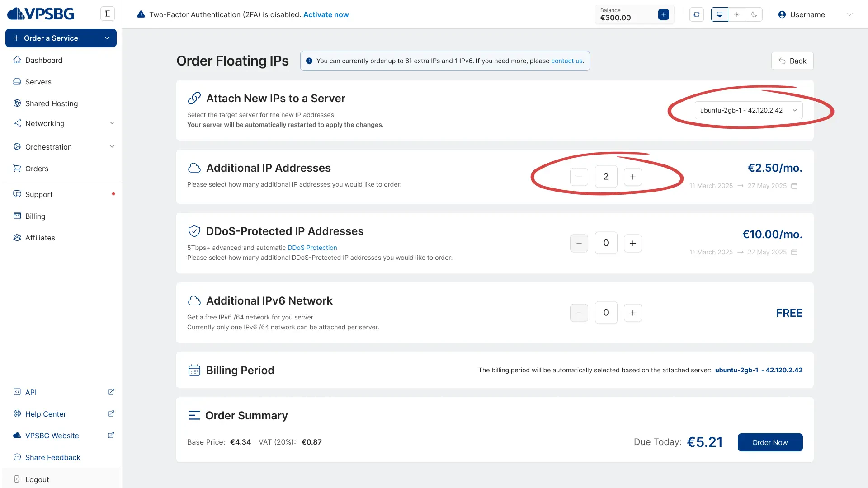This screenshot has width=868, height=488.
Task: Increase additional IP addresses count
Action: pyautogui.click(x=632, y=177)
